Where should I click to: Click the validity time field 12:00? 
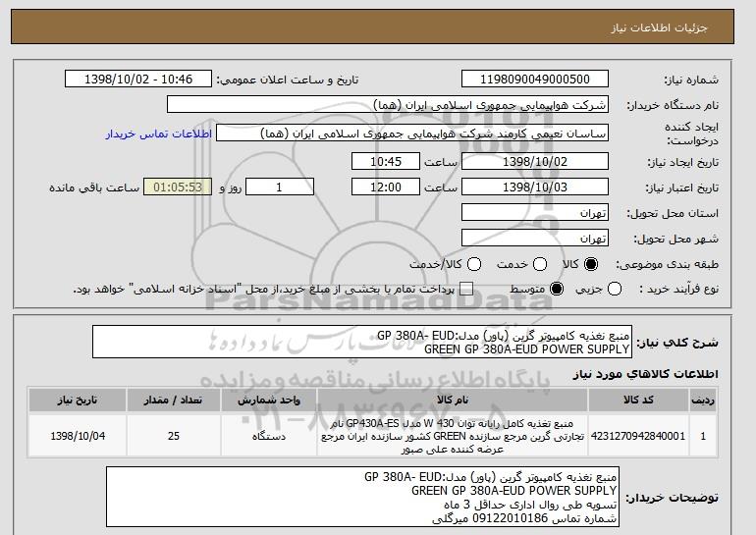(x=386, y=187)
